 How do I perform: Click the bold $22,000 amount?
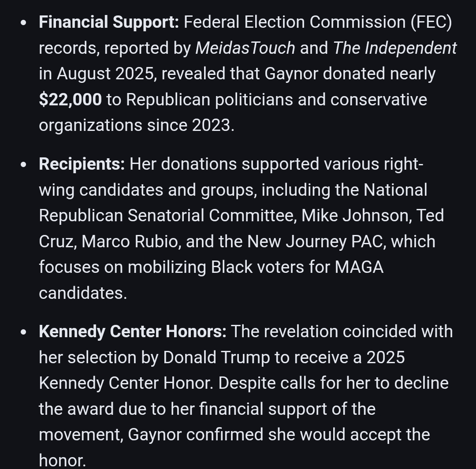click(x=70, y=100)
